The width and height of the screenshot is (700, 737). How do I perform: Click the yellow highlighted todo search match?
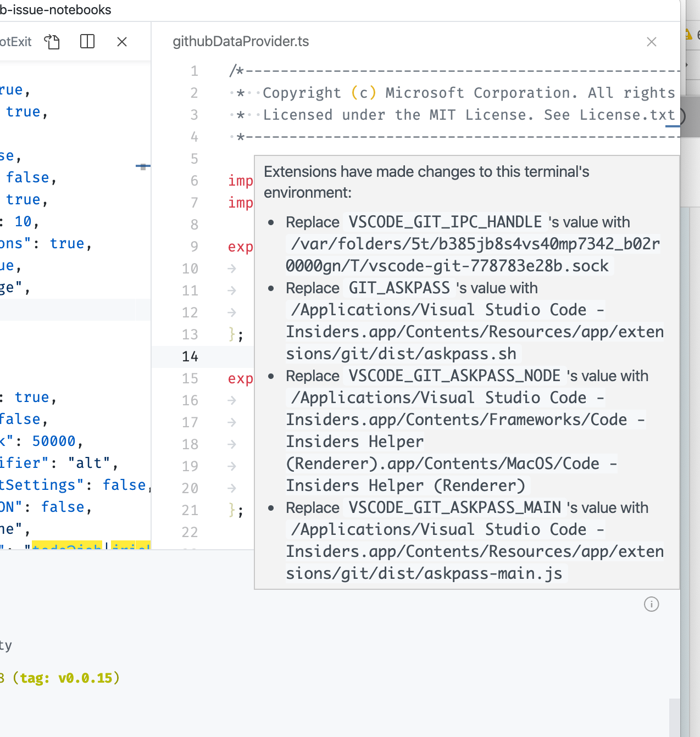tap(66, 548)
